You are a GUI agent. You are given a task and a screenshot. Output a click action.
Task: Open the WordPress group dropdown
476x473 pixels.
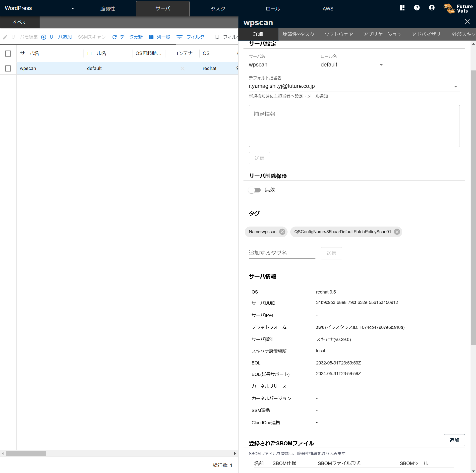72,8
